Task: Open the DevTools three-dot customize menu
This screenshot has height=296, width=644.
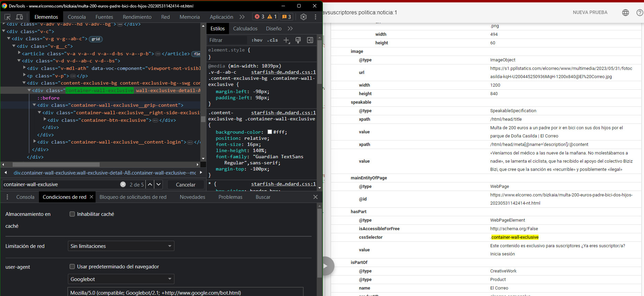Action: (315, 17)
